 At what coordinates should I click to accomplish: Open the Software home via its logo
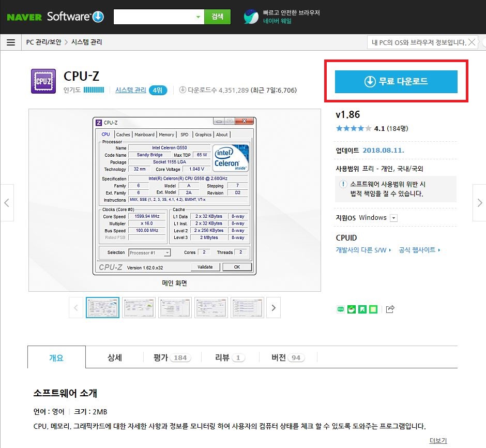(x=75, y=17)
